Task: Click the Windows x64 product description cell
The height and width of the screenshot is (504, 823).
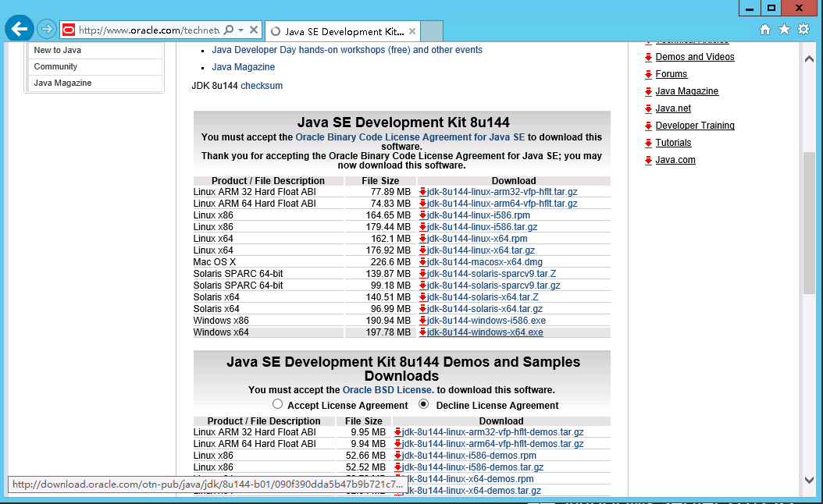Action: point(268,332)
